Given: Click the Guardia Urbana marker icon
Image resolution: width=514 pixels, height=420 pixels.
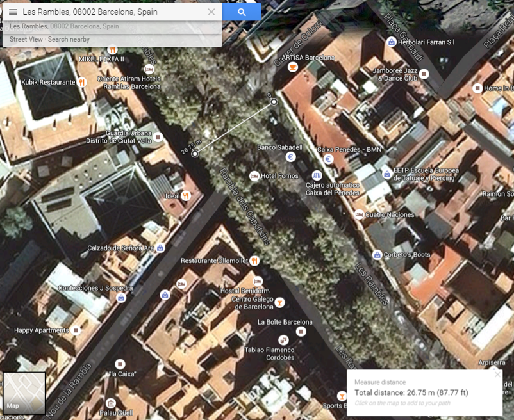Looking at the screenshot, I should tap(158, 137).
